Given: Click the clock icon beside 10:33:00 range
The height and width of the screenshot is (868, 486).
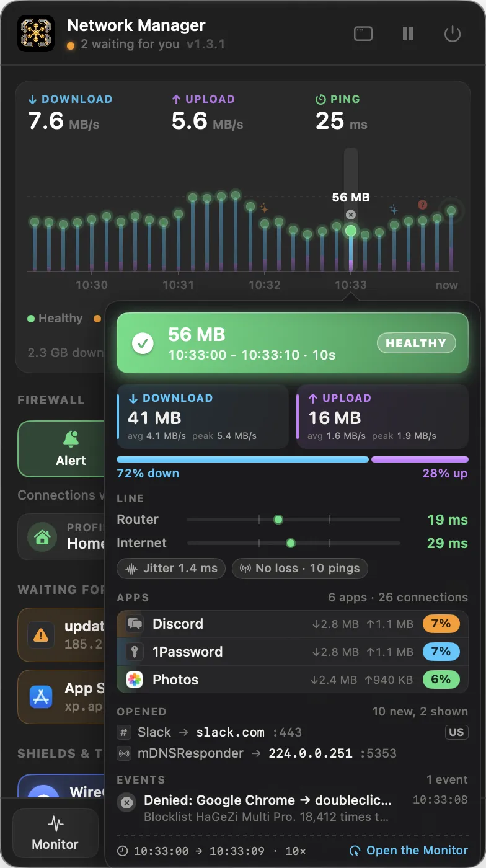Looking at the screenshot, I should (x=123, y=851).
